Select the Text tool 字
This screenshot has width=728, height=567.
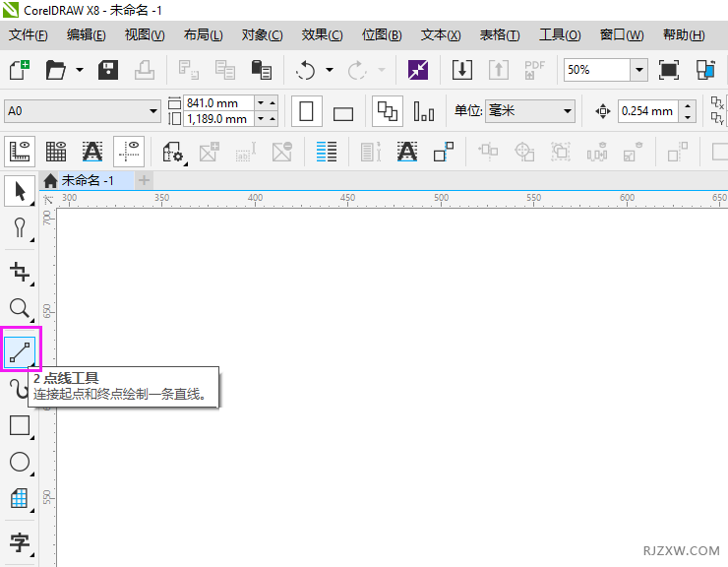pos(20,542)
